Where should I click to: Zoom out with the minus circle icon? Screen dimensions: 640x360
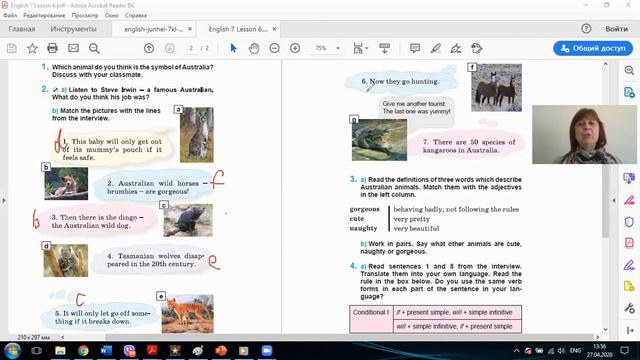click(275, 49)
